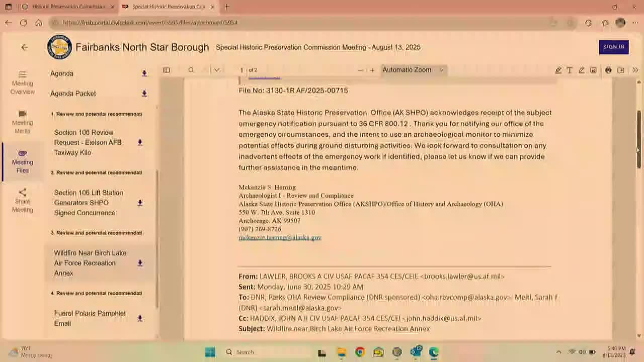
Task: Select the PDF draw tool
Action: click(582, 70)
